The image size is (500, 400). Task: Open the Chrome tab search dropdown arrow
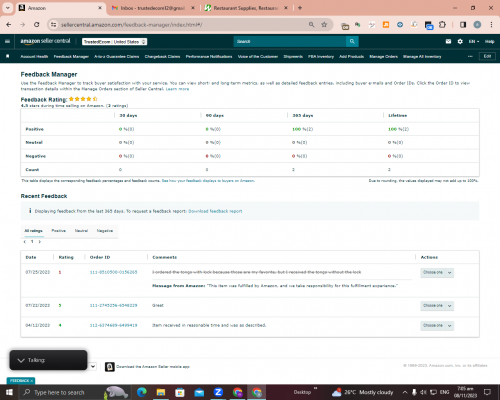[x=7, y=8]
